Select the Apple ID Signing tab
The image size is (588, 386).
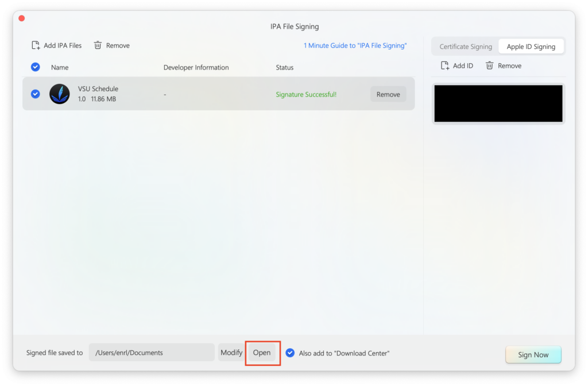coord(531,47)
